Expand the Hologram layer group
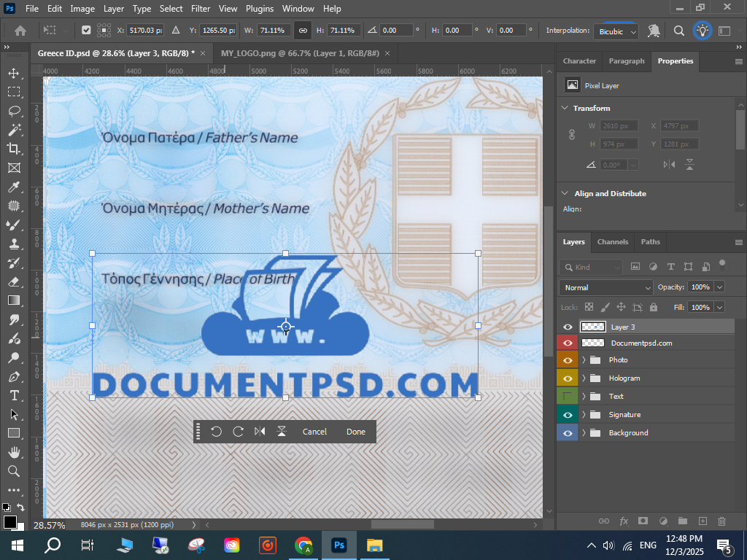Screen dimensions: 747x560 (x=584, y=378)
